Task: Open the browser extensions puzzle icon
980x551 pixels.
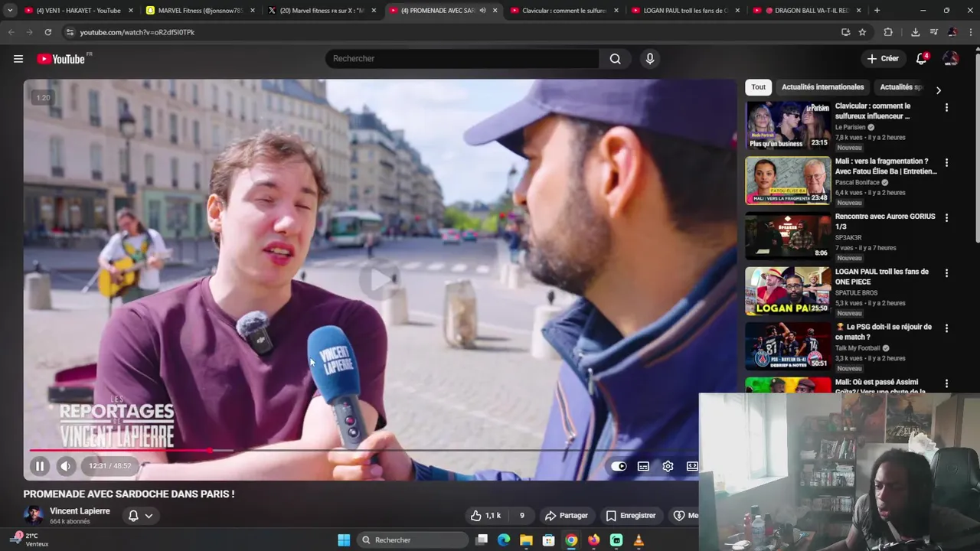Action: [x=888, y=32]
